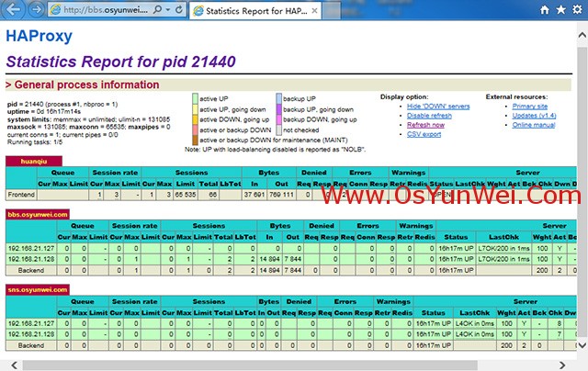Click Hide 'DOWN' servers link
The width and height of the screenshot is (588, 371).
438,107
